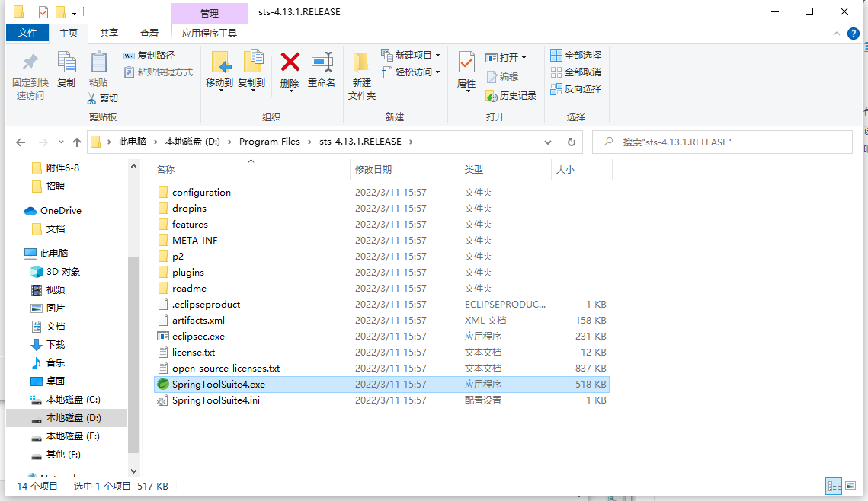This screenshot has width=868, height=501.
Task: Select artifacts.xml file
Action: pyautogui.click(x=381, y=321)
